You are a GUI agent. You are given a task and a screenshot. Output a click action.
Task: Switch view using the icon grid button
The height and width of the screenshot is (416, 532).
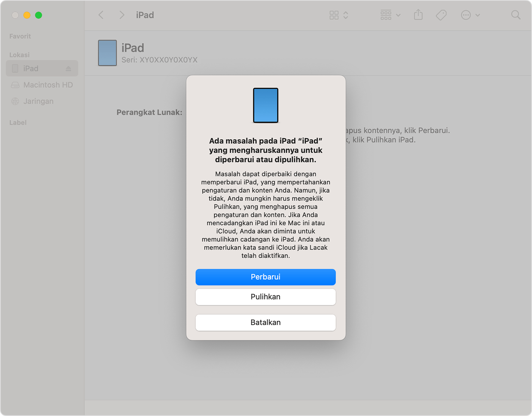click(x=338, y=15)
